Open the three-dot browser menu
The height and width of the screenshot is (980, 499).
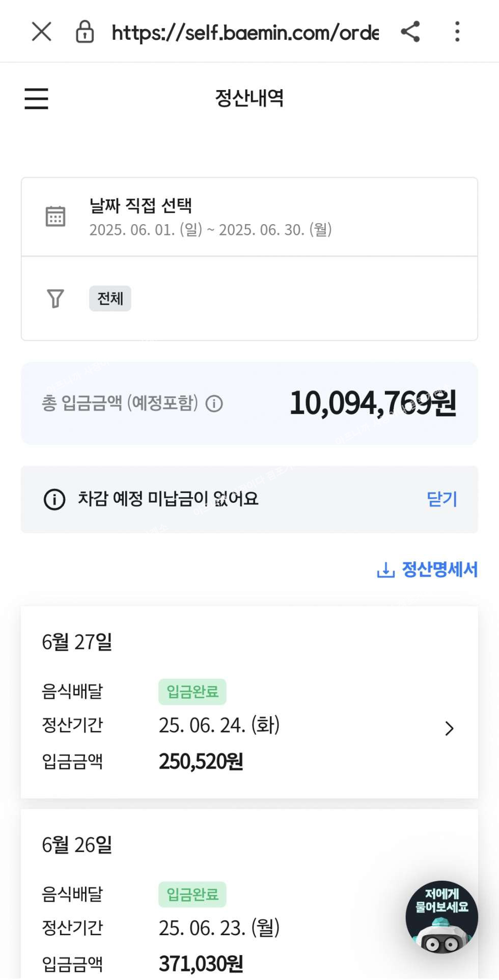point(457,32)
